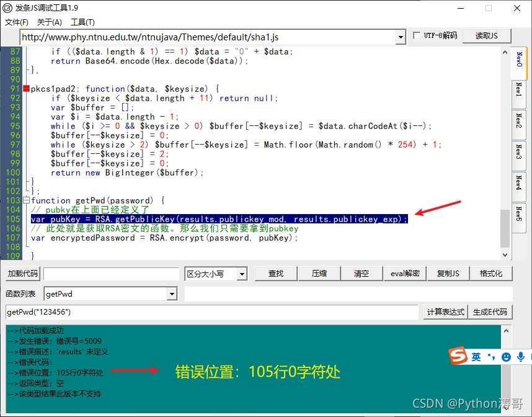Screen dimensions: 532x417
Task: Switch to the New3 tab
Action: pos(519,156)
